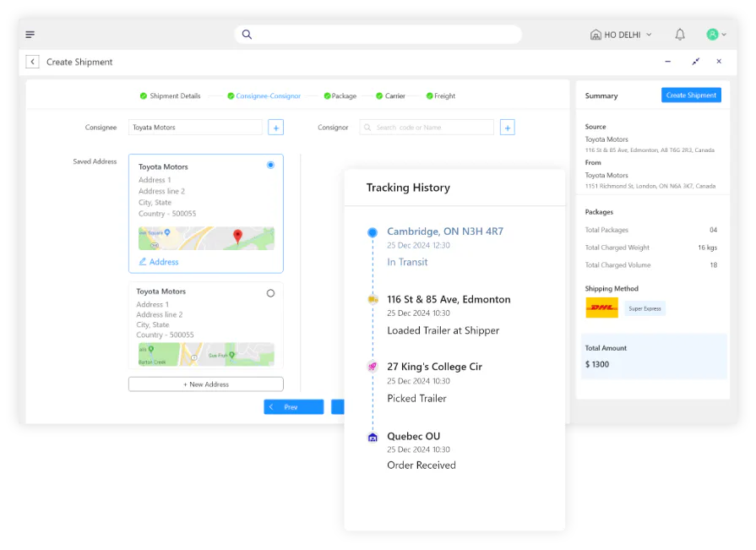756x550 pixels.
Task: Expand the HO DELHI location dropdown
Action: pyautogui.click(x=649, y=35)
